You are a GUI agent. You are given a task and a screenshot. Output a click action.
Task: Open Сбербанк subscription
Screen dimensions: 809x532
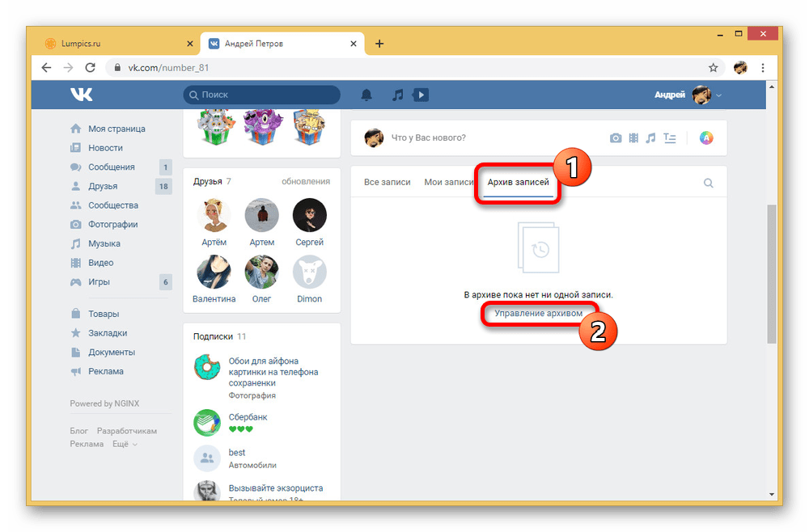[248, 417]
